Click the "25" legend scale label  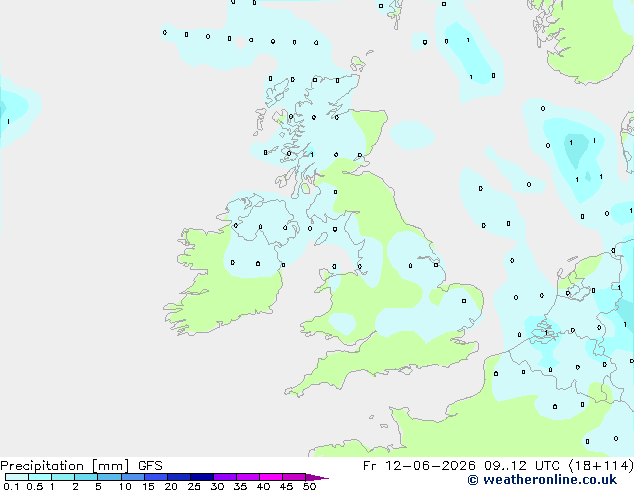[194, 486]
